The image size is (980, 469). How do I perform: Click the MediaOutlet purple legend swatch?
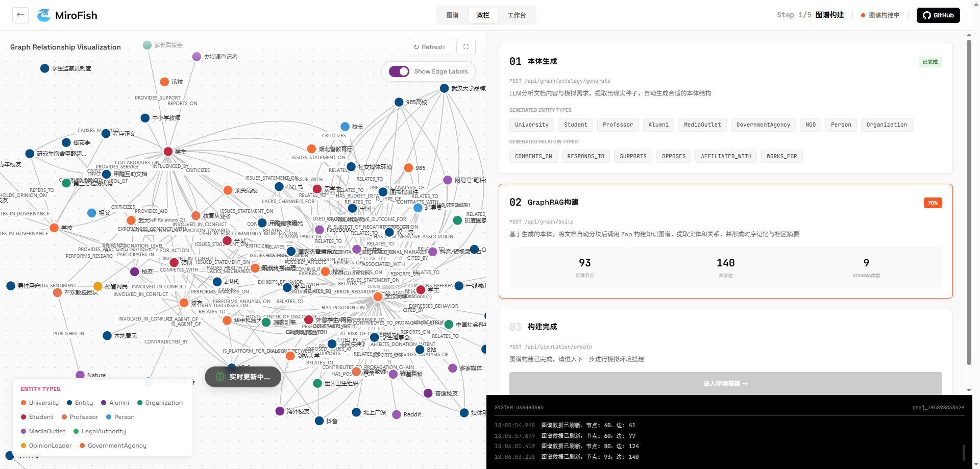coord(23,431)
